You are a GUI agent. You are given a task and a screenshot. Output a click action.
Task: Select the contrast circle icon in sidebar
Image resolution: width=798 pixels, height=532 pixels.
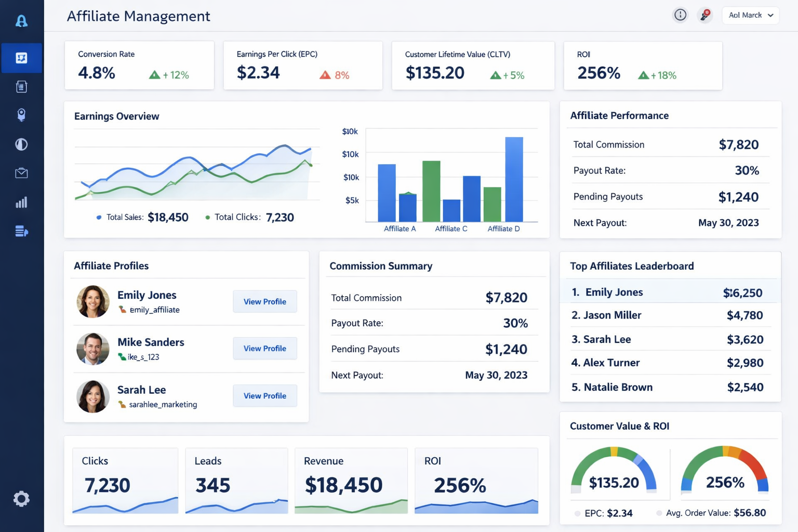(x=21, y=144)
